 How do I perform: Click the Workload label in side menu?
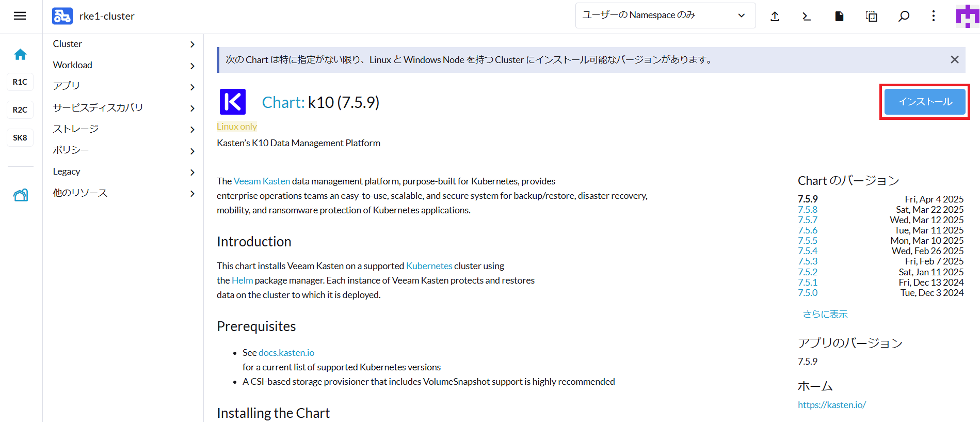73,65
